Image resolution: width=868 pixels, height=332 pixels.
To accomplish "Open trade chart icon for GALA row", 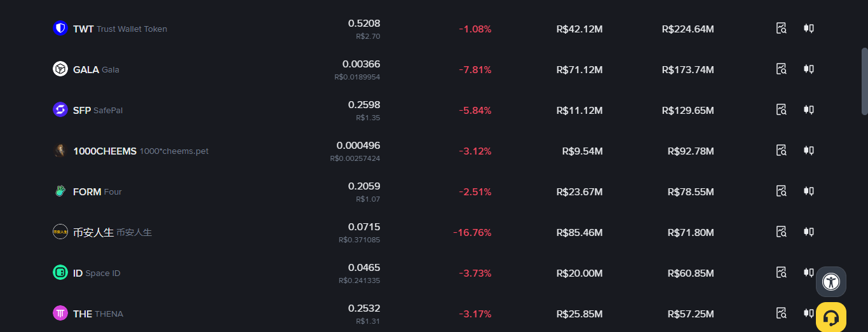I will coord(808,69).
